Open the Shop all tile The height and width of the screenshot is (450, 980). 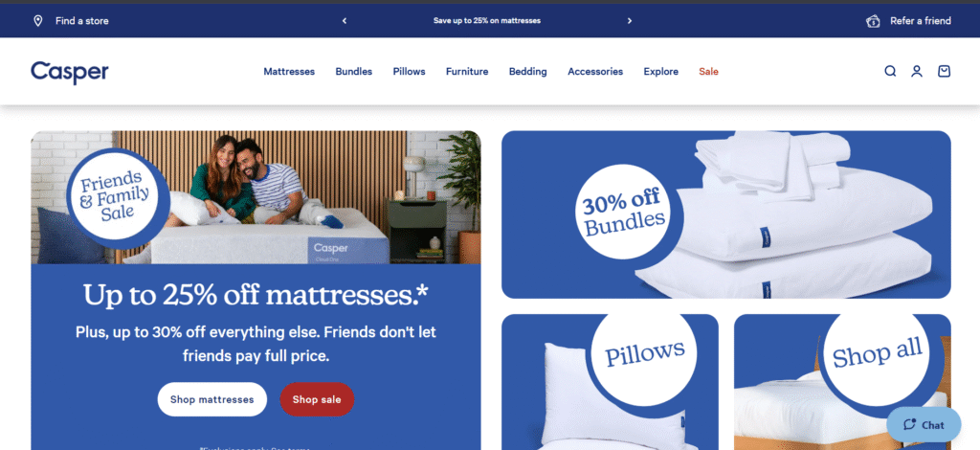coord(842,382)
